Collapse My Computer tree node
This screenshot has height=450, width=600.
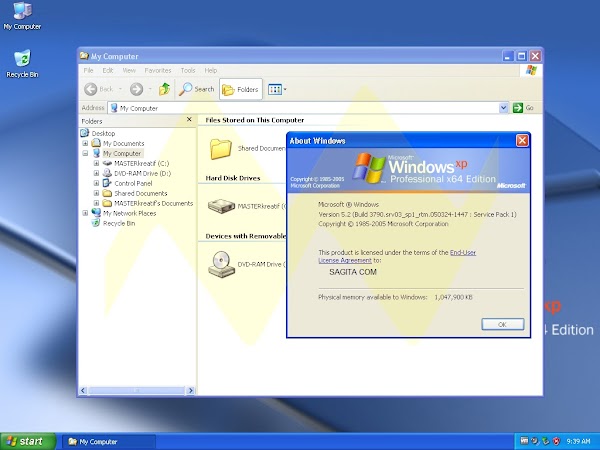(x=85, y=153)
